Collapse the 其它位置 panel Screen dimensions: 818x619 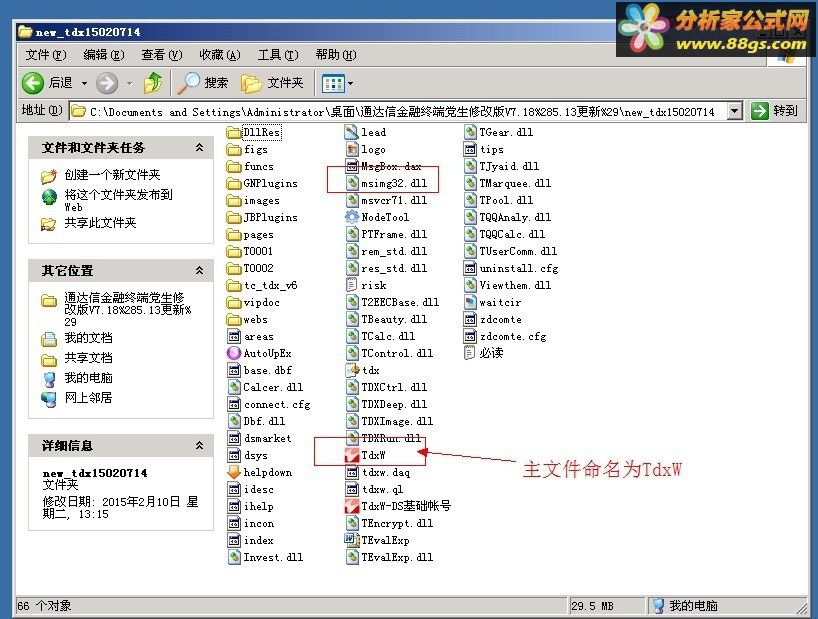point(199,270)
